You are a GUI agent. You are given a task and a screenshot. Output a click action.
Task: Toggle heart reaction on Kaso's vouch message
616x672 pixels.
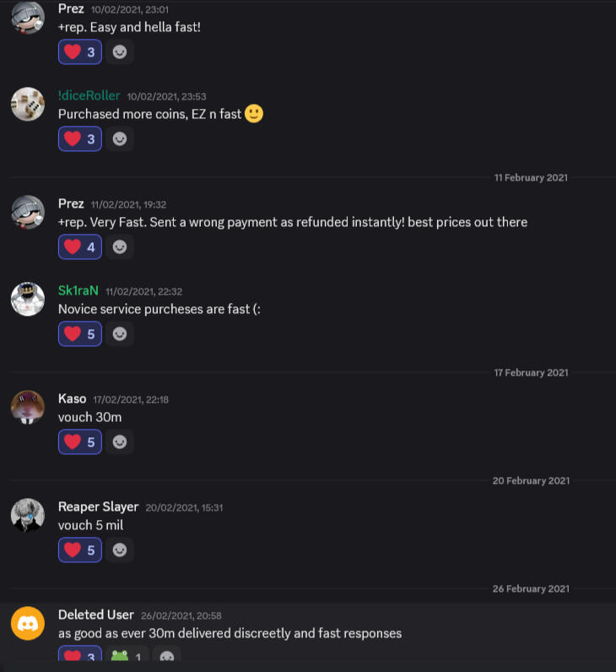(x=80, y=442)
